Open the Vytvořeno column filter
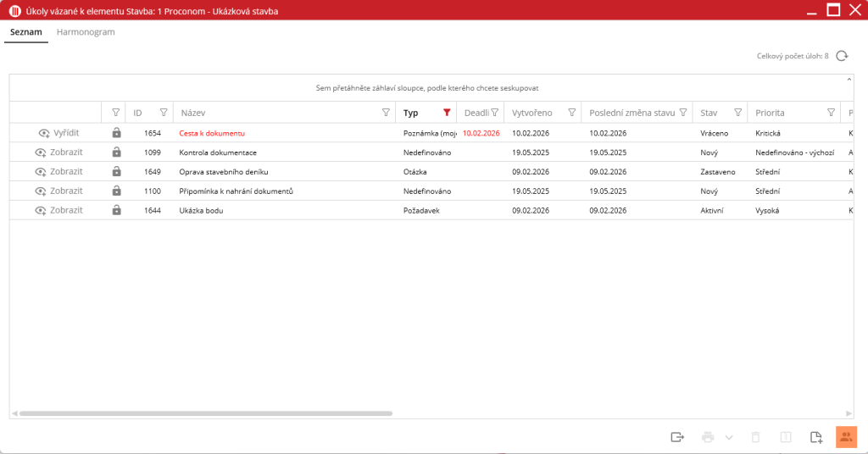This screenshot has width=868, height=454. point(571,113)
